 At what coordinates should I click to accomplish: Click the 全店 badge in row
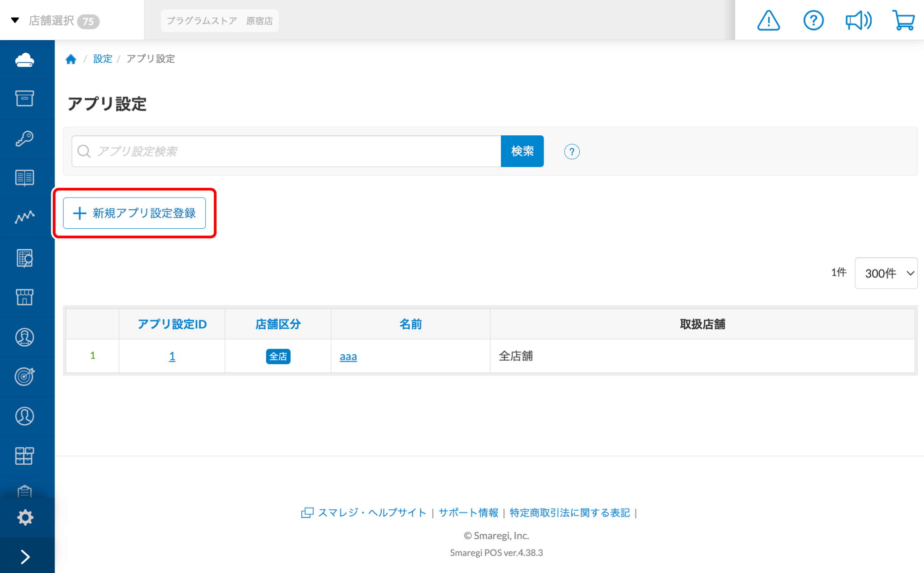(278, 356)
